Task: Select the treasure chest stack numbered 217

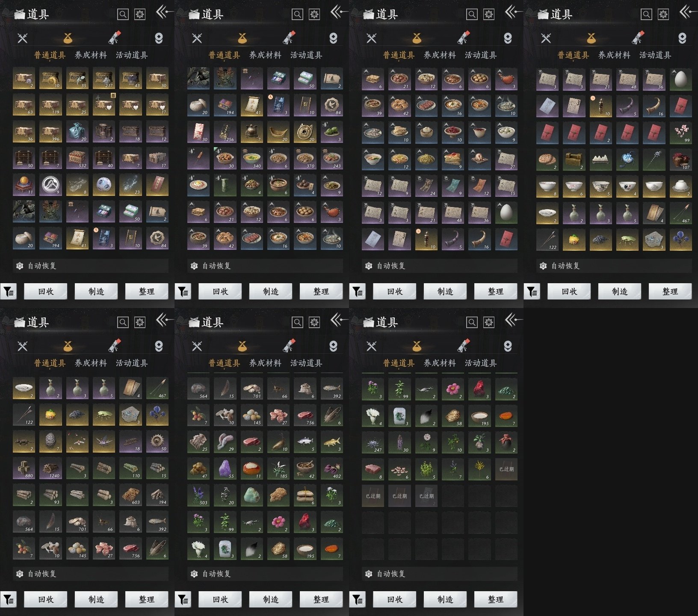Action: pos(104,78)
